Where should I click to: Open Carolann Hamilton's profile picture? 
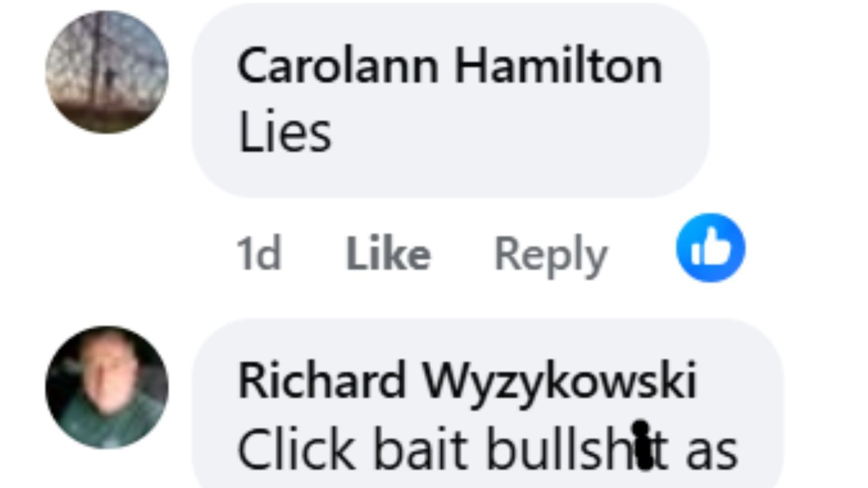click(106, 72)
